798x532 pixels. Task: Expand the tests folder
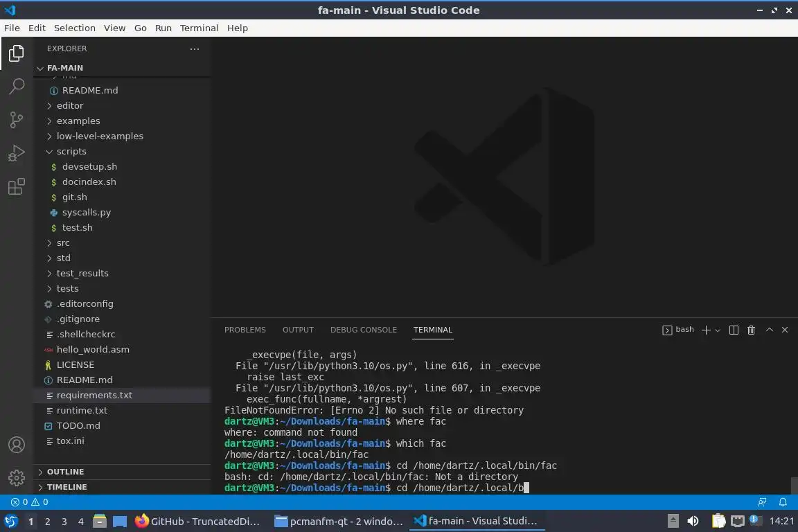pos(122,289)
